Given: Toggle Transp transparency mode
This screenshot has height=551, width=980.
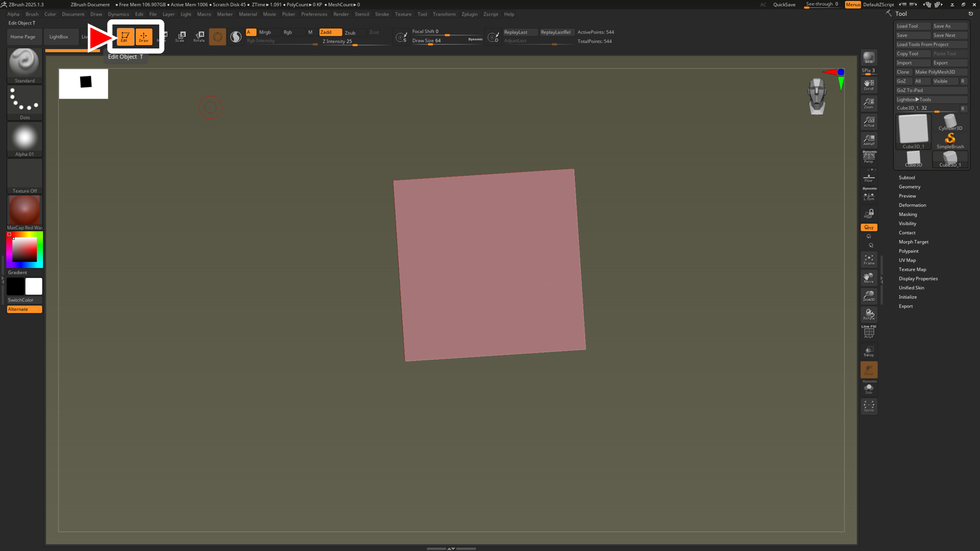Looking at the screenshot, I should pyautogui.click(x=869, y=351).
